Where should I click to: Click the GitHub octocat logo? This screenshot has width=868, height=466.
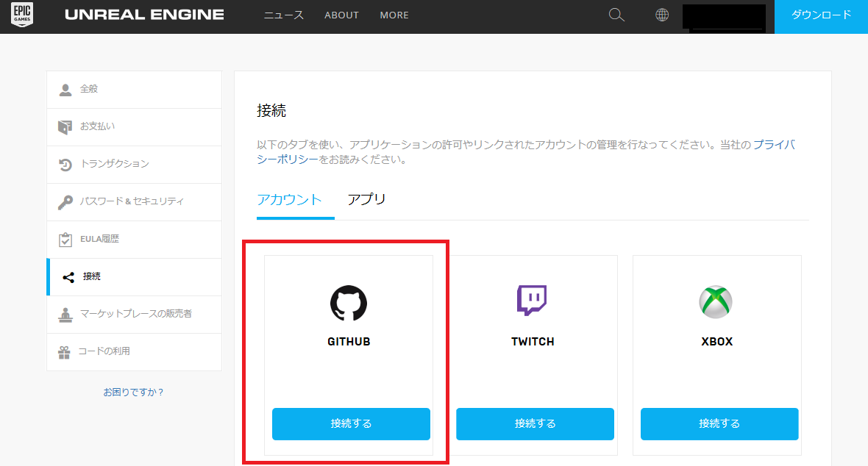point(349,303)
